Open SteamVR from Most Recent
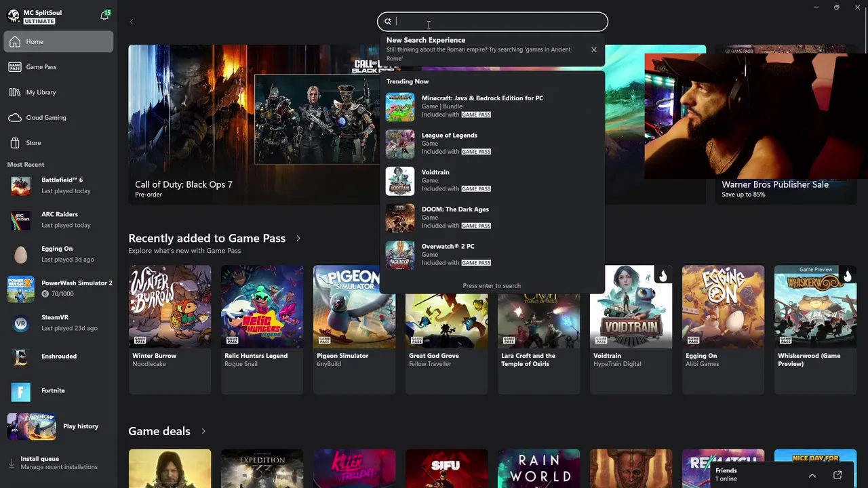Image resolution: width=868 pixels, height=488 pixels. [x=58, y=323]
